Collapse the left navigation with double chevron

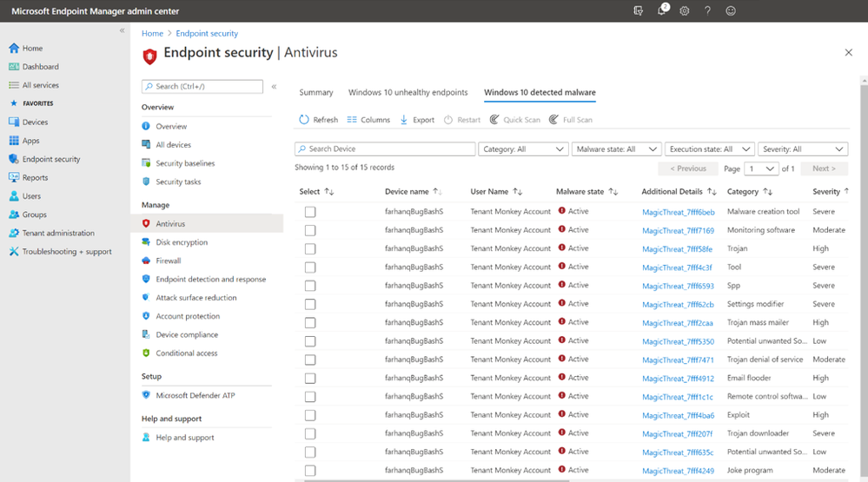pos(122,30)
